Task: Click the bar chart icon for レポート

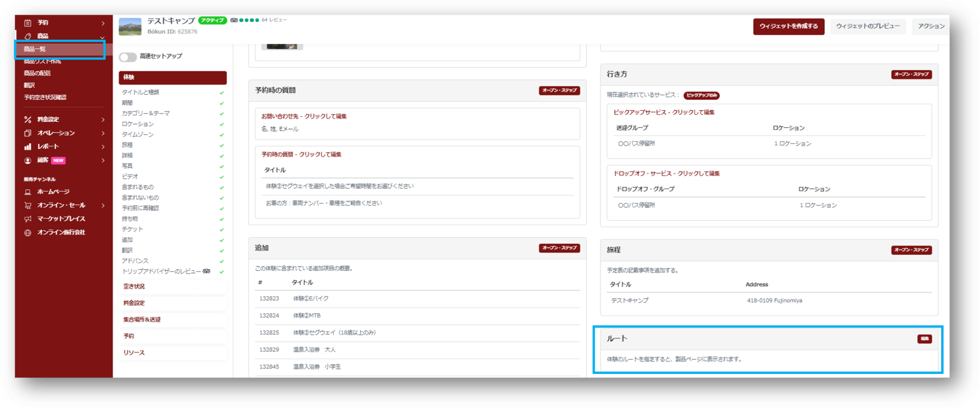Action: [x=28, y=147]
